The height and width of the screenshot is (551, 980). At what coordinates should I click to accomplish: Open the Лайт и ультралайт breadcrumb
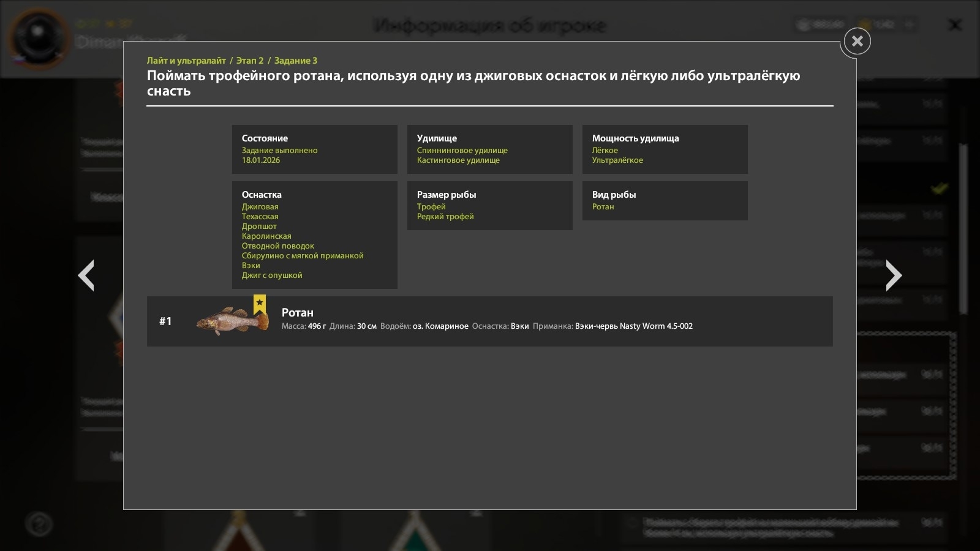(x=186, y=61)
